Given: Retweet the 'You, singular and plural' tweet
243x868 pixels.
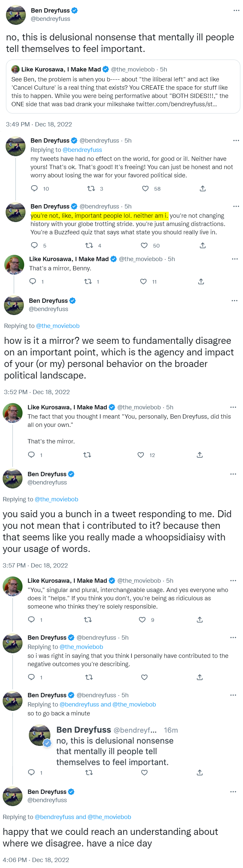Looking at the screenshot, I should click(x=88, y=620).
